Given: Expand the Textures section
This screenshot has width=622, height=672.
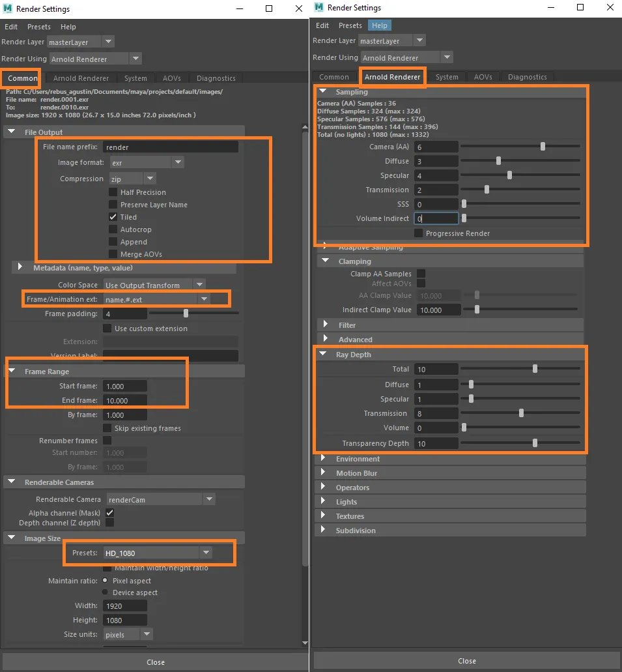Looking at the screenshot, I should point(323,516).
